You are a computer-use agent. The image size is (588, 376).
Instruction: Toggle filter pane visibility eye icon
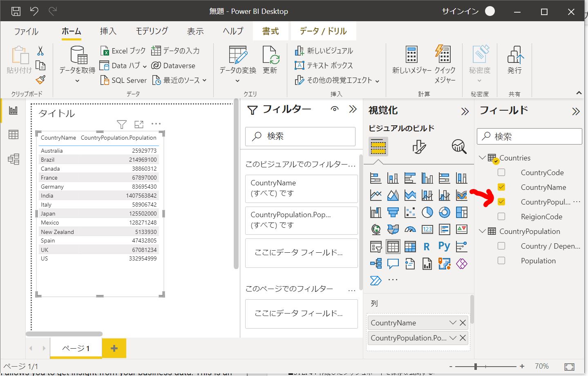(x=335, y=109)
